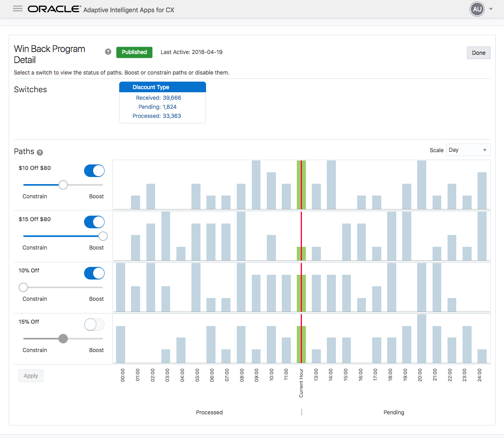Image resolution: width=504 pixels, height=438 pixels.
Task: Click the Apply button
Action: (x=31, y=376)
